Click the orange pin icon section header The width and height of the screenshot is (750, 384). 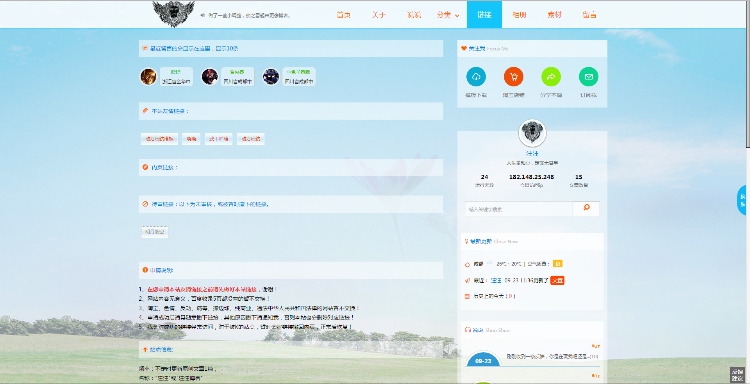coord(145,111)
